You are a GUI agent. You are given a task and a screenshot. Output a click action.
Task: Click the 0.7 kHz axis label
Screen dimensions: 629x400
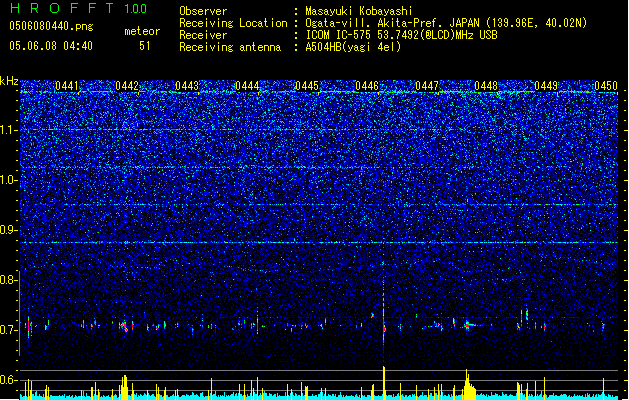click(x=8, y=330)
